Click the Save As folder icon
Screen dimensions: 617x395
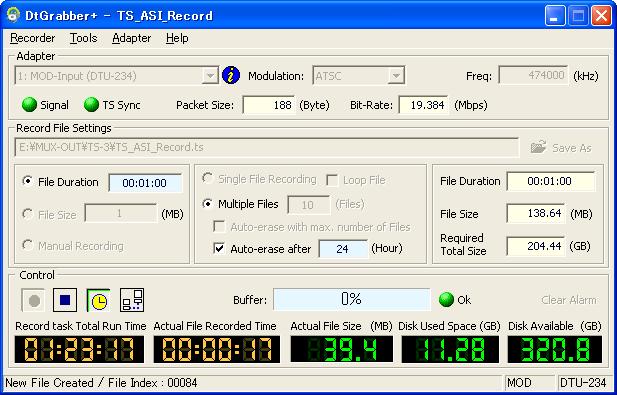click(538, 147)
